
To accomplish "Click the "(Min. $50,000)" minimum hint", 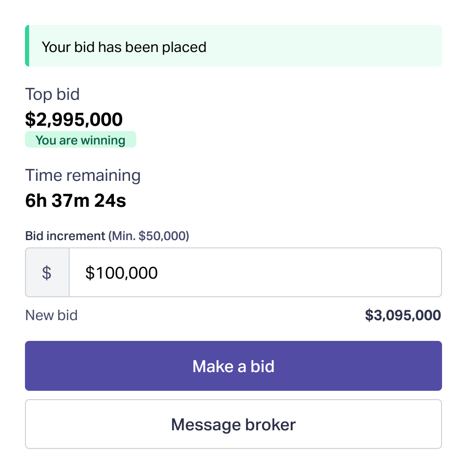I will (x=149, y=236).
